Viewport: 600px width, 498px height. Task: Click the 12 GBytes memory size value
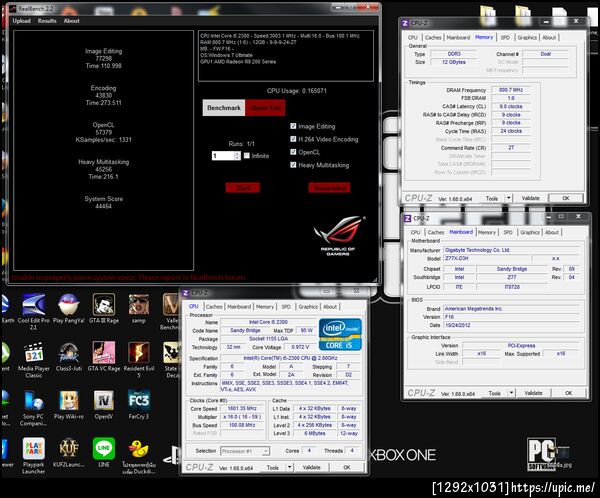(454, 62)
